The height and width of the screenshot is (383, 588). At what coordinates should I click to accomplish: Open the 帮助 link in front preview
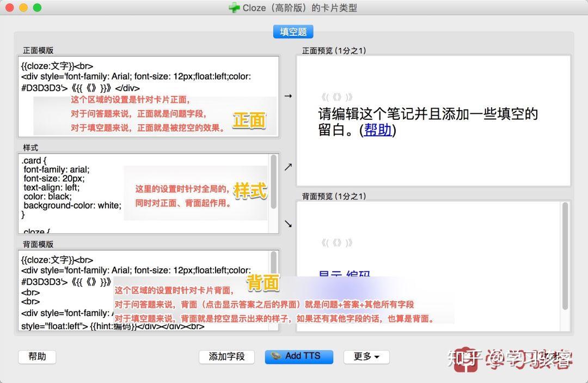pos(378,130)
